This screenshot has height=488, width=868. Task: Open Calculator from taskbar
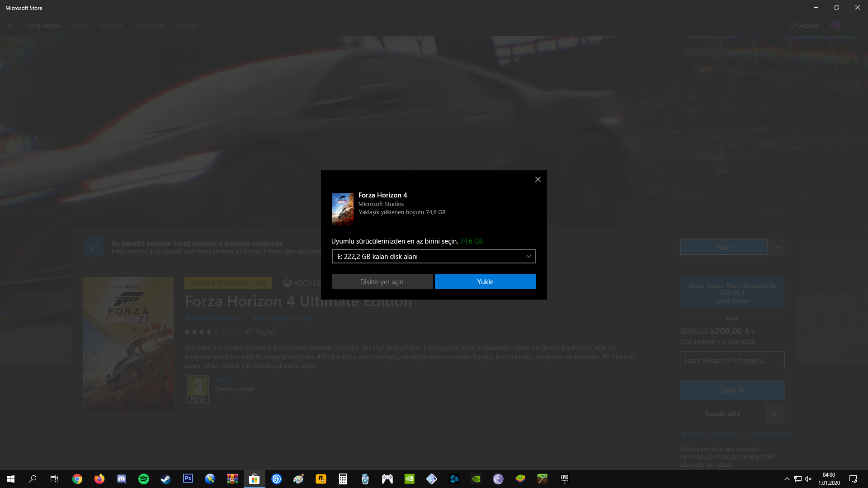(x=343, y=479)
